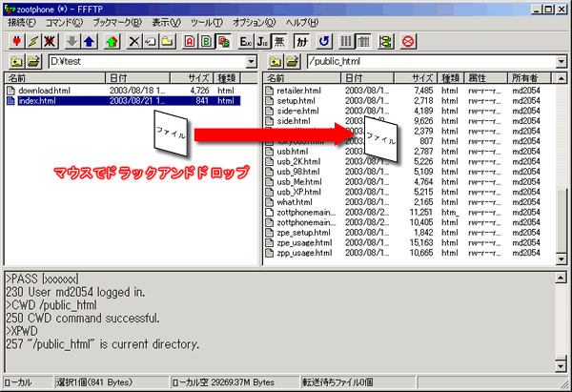Screen dimensions: 572x392
Task: Open the 接続(F) menu
Action: click(x=23, y=22)
